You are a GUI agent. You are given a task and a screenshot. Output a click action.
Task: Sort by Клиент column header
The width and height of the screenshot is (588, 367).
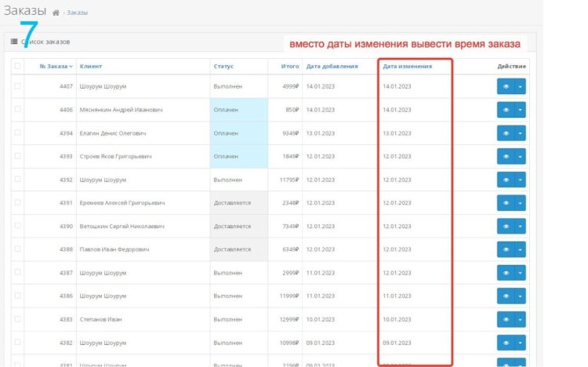coord(91,67)
